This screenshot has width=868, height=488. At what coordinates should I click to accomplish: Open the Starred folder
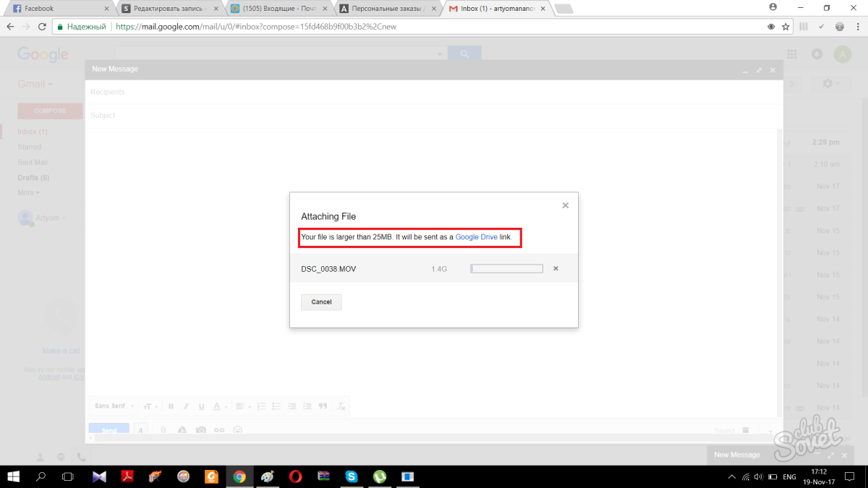30,147
